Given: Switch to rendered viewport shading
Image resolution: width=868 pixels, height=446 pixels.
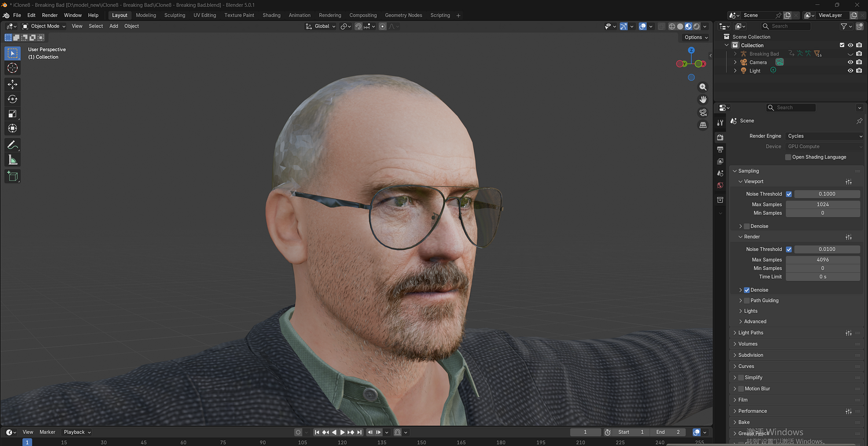Looking at the screenshot, I should tap(696, 27).
